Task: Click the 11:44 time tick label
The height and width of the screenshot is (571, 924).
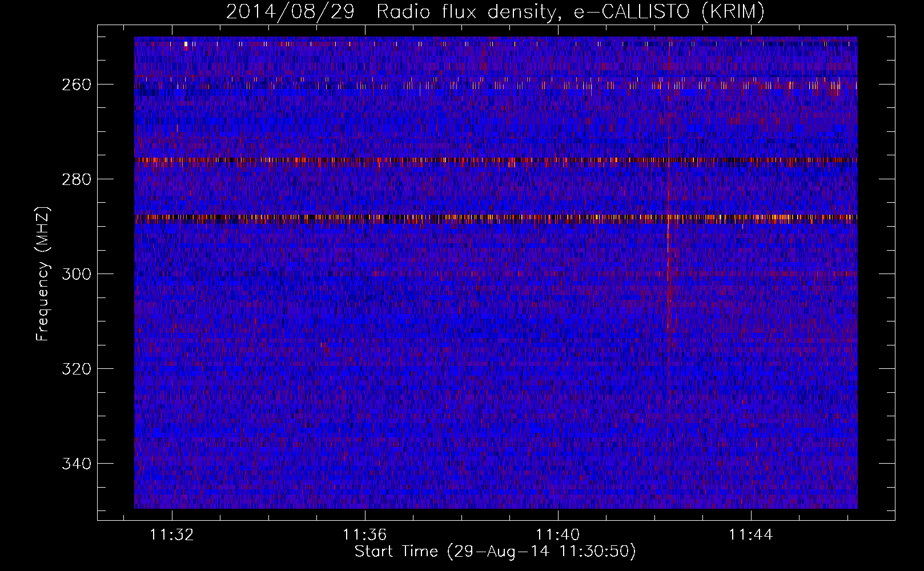Action: 750,535
